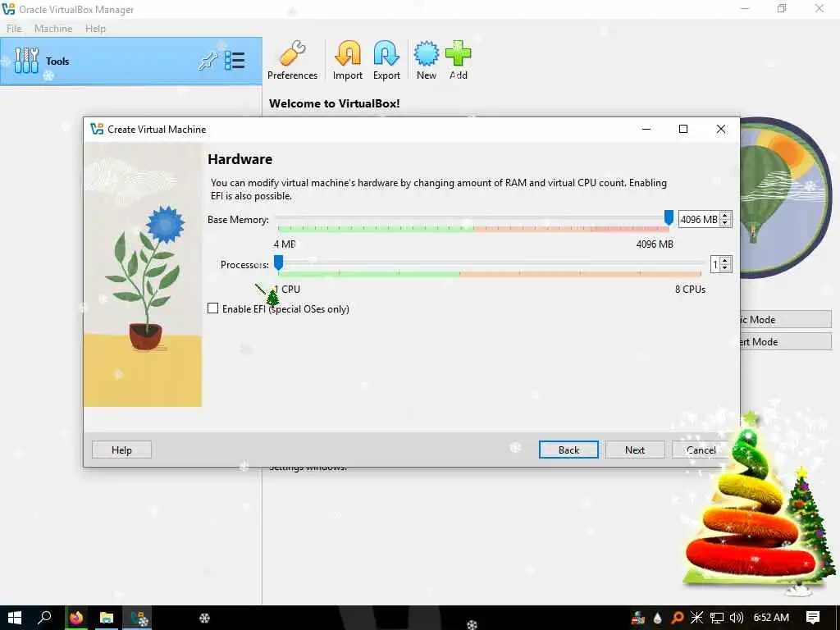Click the partially visible Basic Mode button

pyautogui.click(x=786, y=319)
